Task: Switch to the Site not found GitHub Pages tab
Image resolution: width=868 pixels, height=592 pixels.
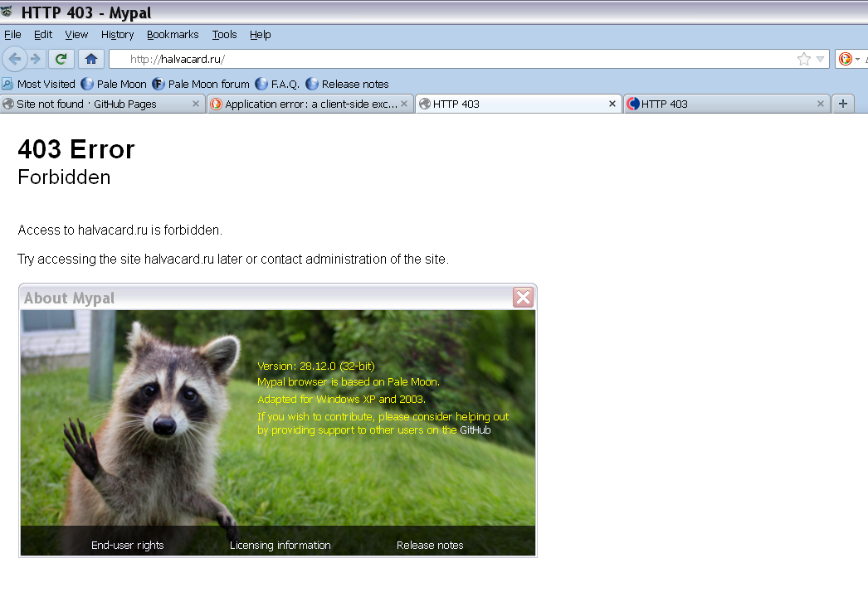Action: coord(102,104)
